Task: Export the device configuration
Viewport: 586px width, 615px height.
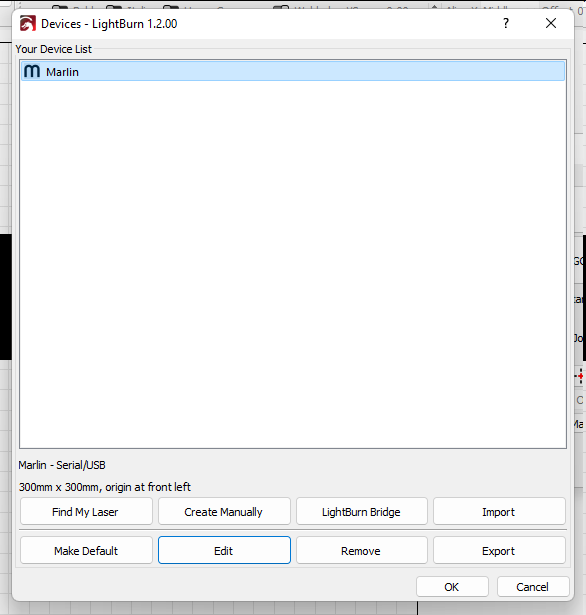Action: pos(499,550)
